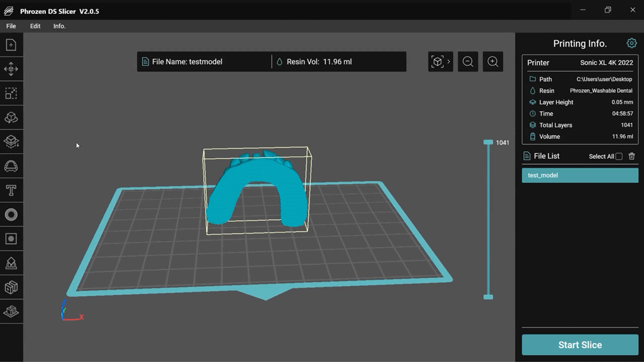This screenshot has width=644, height=362.
Task: Open the supports tool icon
Action: pyautogui.click(x=11, y=263)
